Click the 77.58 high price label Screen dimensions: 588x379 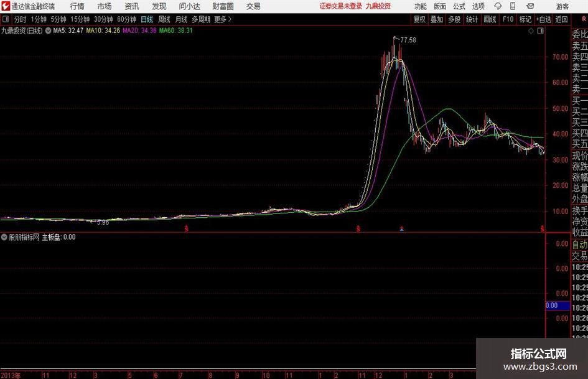pos(408,40)
